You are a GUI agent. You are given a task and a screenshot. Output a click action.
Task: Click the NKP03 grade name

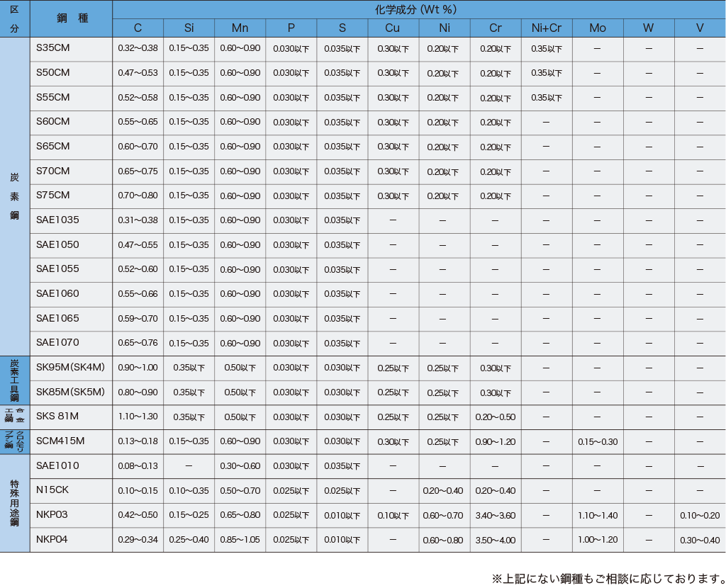point(52,514)
